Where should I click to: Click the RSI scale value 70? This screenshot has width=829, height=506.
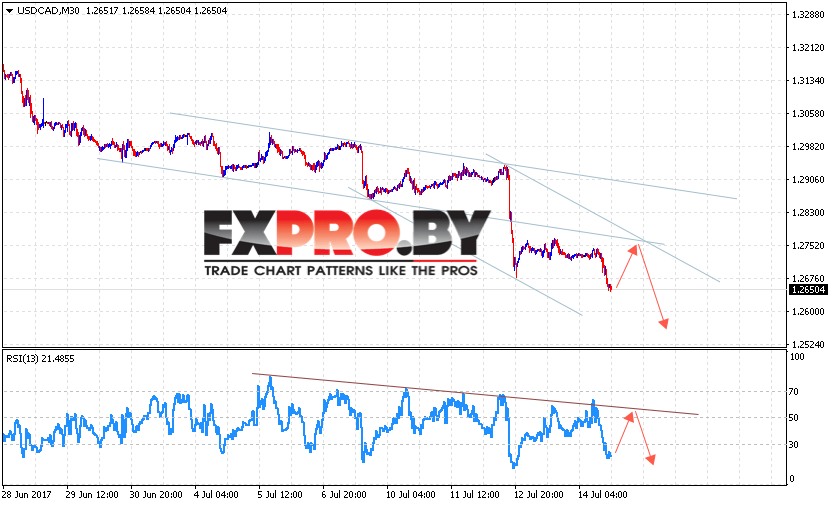click(x=794, y=392)
